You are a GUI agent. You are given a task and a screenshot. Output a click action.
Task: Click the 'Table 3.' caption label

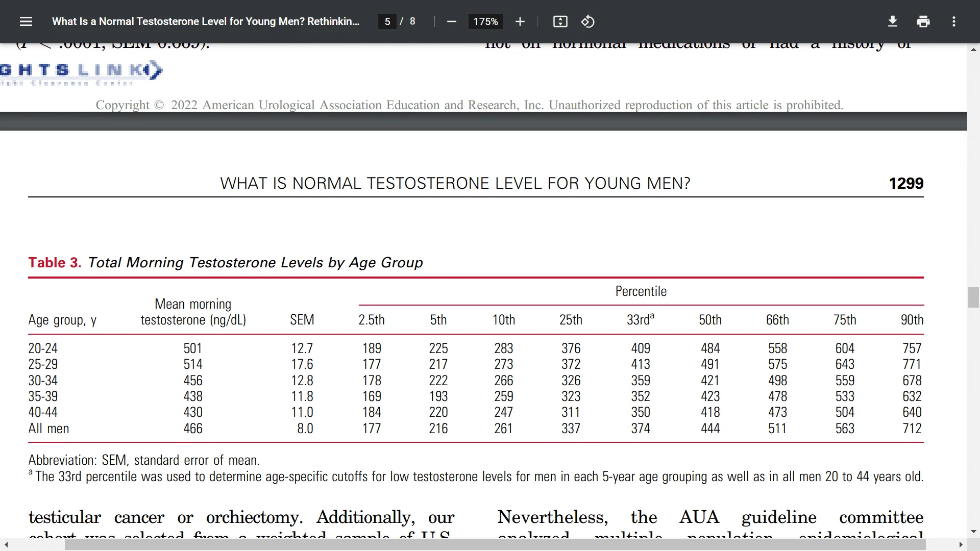(55, 262)
